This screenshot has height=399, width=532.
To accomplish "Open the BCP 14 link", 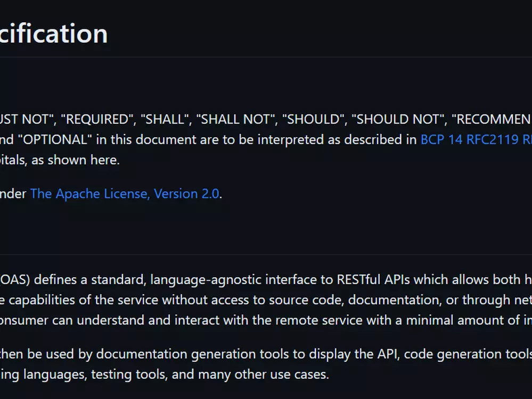I will [441, 140].
